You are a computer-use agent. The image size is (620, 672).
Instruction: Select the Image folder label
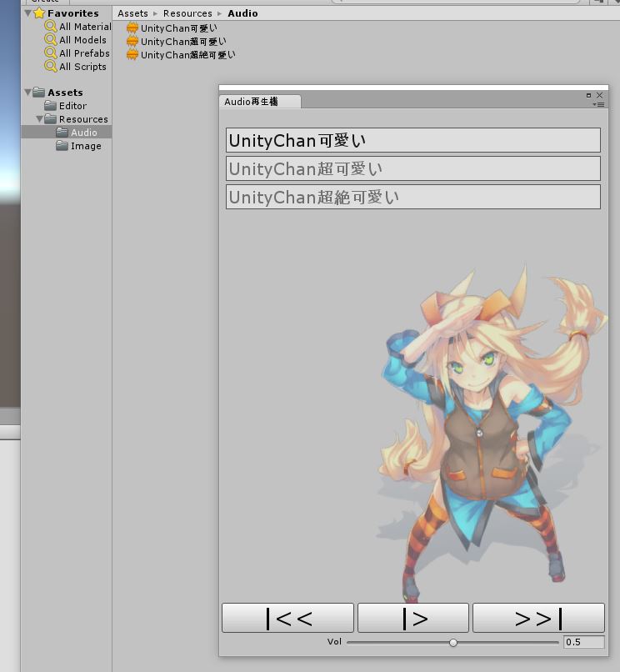86,146
